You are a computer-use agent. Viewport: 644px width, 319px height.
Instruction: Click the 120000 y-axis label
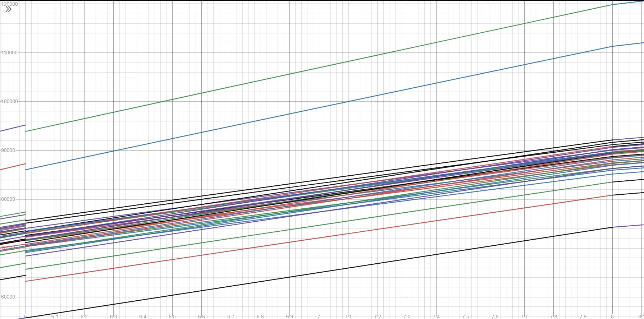click(x=10, y=4)
